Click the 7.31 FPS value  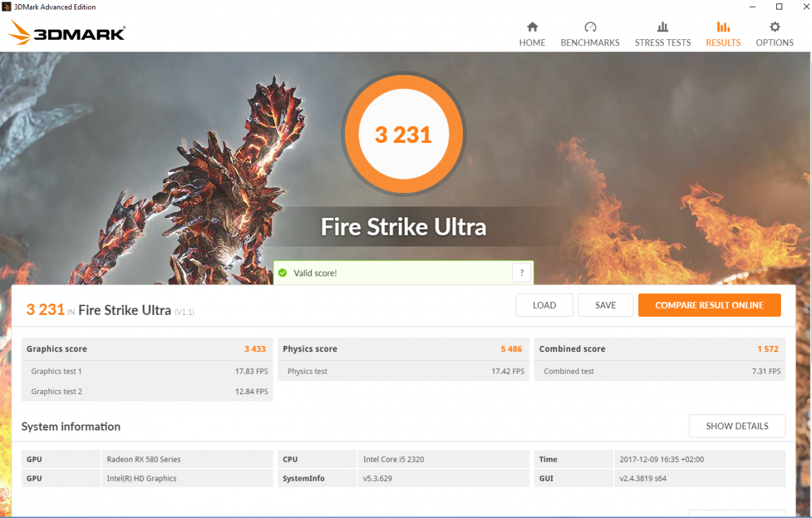point(766,371)
